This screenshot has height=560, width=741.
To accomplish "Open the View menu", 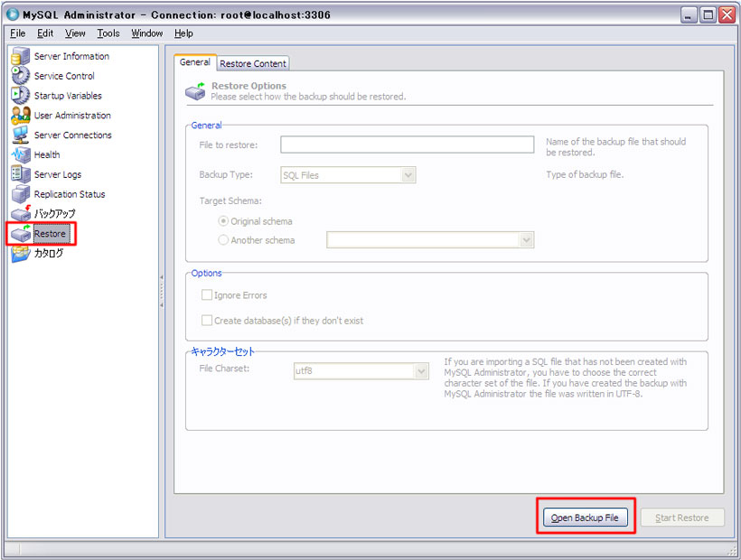I will click(75, 33).
